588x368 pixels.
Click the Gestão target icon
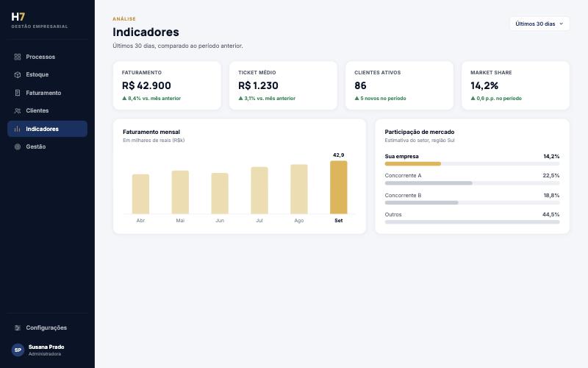coord(17,146)
